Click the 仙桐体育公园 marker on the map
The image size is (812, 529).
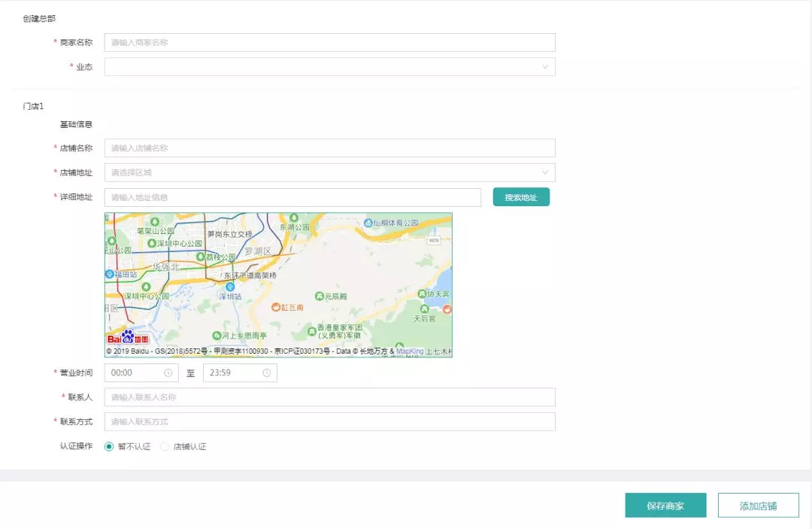368,223
